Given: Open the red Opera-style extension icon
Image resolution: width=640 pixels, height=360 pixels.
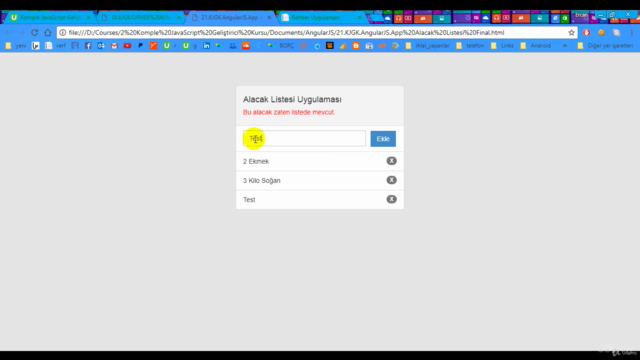Looking at the screenshot, I should [x=587, y=33].
